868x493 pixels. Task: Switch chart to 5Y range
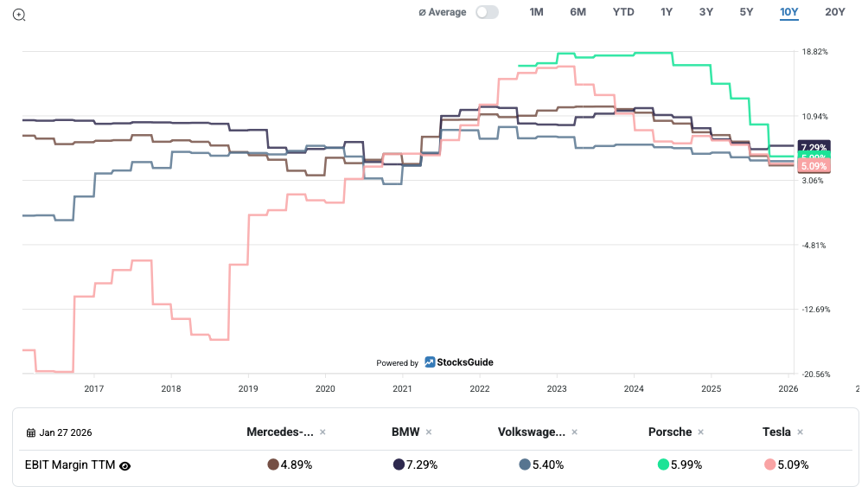pyautogui.click(x=746, y=12)
